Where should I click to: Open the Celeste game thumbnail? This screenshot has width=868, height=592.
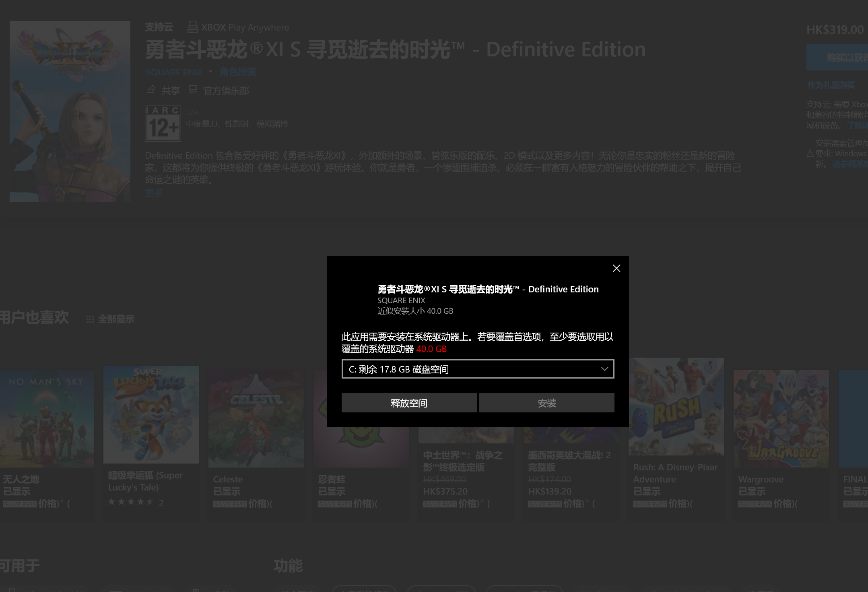[256, 418]
